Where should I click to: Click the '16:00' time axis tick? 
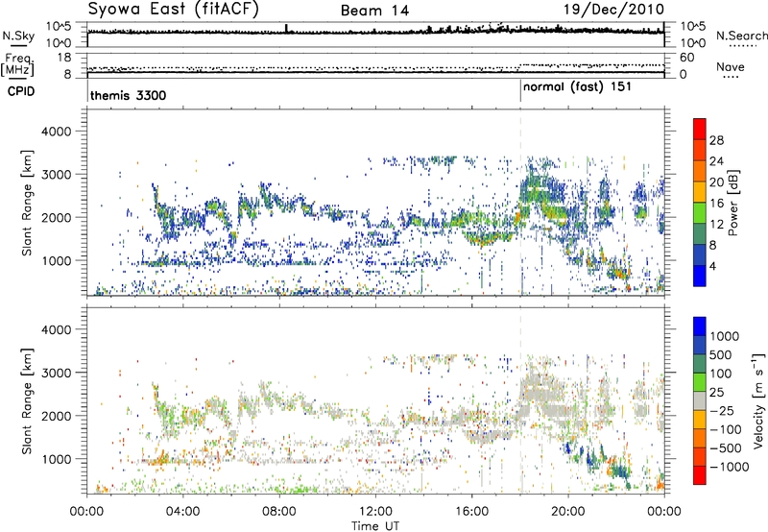471,512
